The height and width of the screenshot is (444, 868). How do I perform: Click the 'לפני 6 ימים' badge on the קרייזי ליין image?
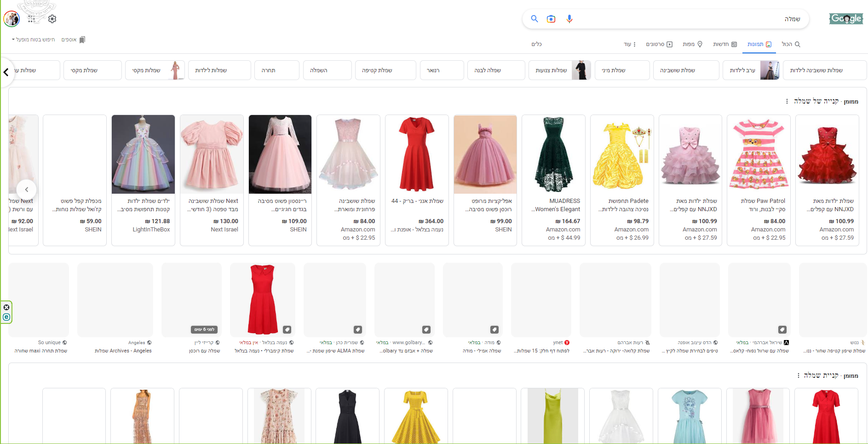[204, 329]
